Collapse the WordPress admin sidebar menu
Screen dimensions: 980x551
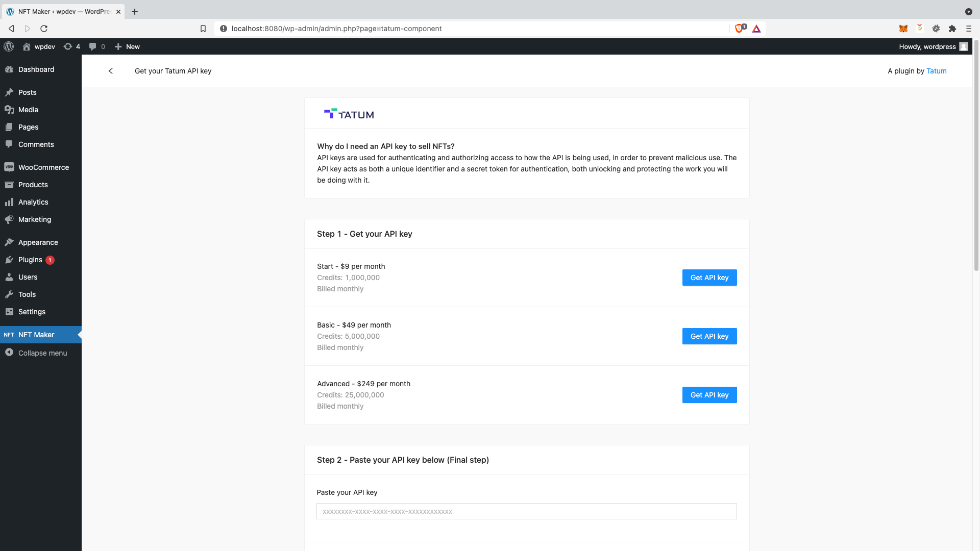(x=42, y=353)
